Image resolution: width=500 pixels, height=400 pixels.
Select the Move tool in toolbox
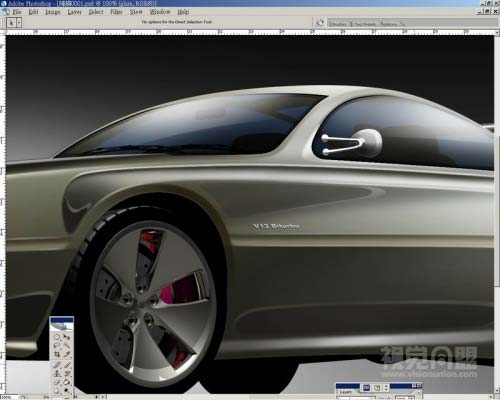(x=67, y=337)
